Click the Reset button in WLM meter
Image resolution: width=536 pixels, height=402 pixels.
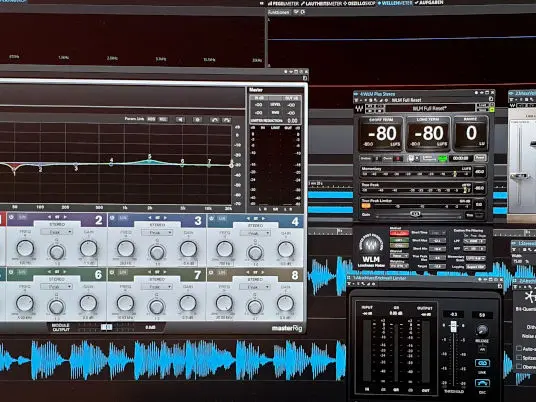point(480,158)
